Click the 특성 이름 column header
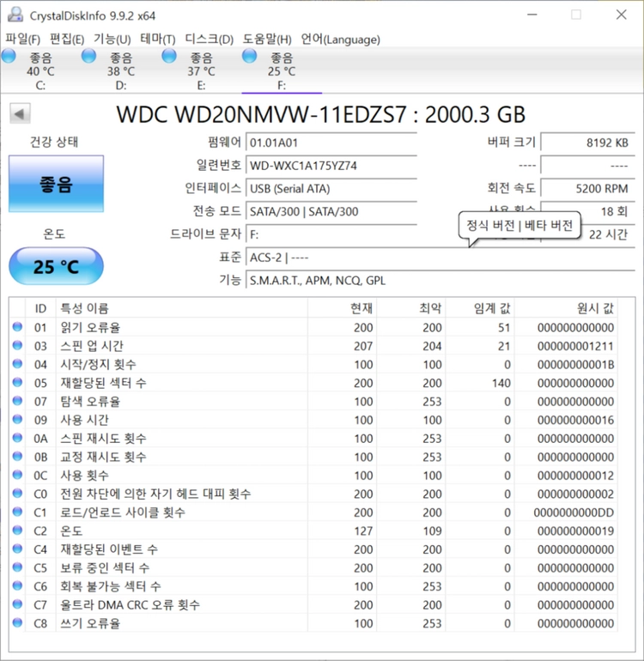The image size is (644, 661). pyautogui.click(x=182, y=308)
